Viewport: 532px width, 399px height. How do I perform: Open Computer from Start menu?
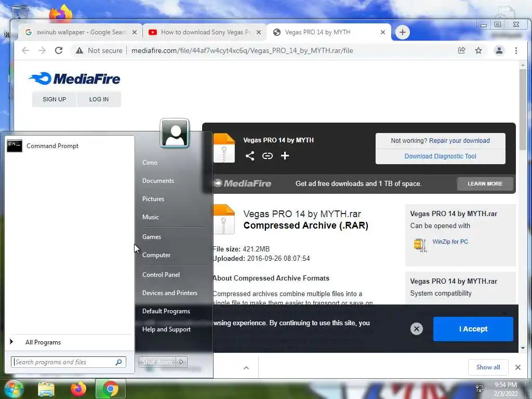pyautogui.click(x=156, y=255)
